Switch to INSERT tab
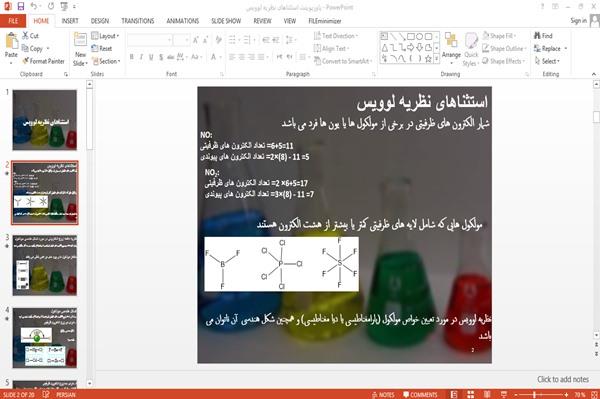 click(x=70, y=21)
